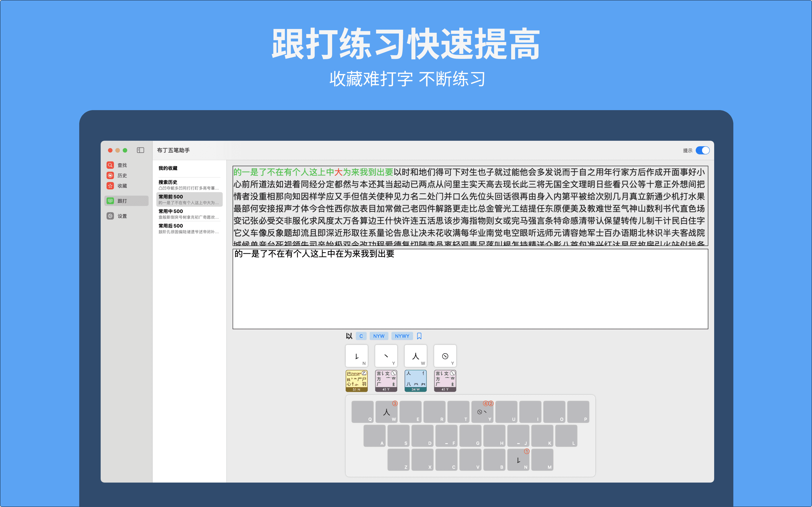
Task: Click the 34 W key root thumbnail
Action: 415,381
